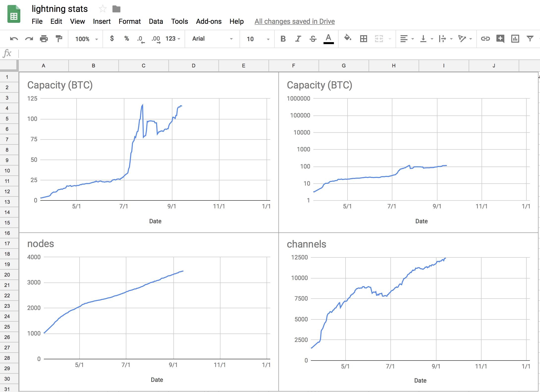Format as currency with dollar icon
540x392 pixels.
(112, 38)
